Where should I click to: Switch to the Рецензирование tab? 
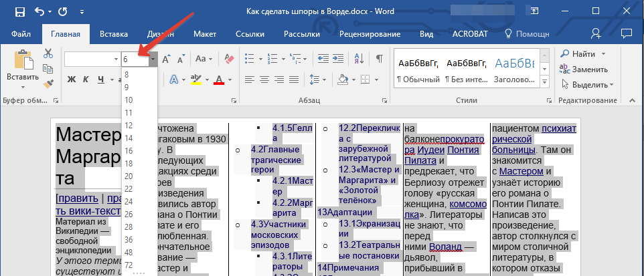coord(370,34)
